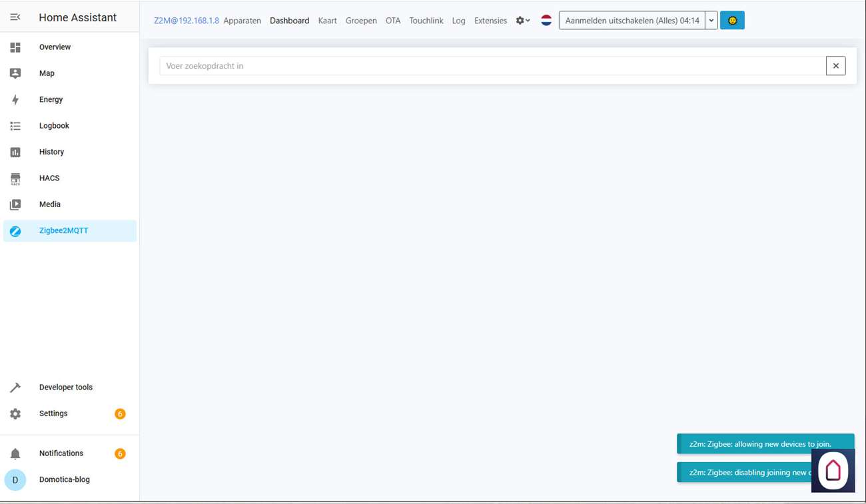This screenshot has height=504, width=866.
Task: Click the Energy lightning bolt icon
Action: 15,100
